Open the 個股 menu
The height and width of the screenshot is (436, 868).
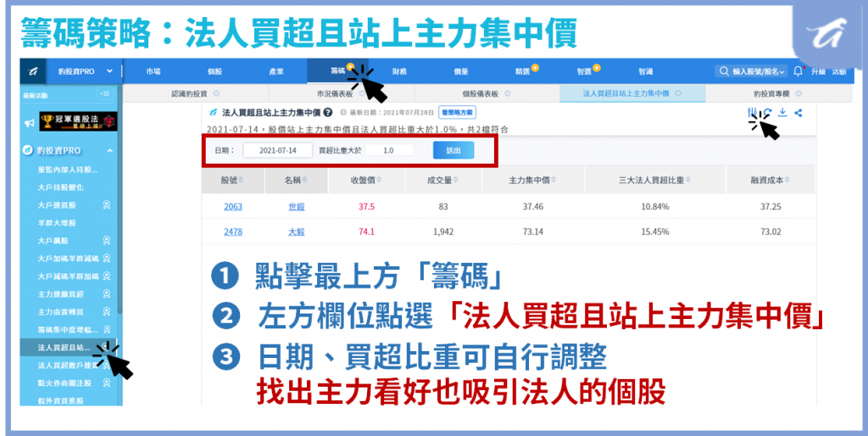tap(214, 71)
